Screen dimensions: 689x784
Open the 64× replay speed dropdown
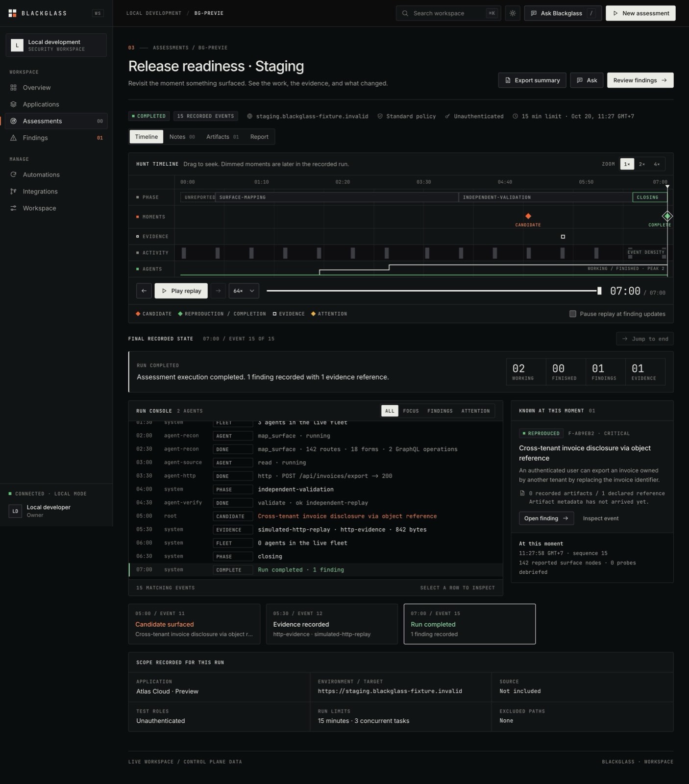(x=244, y=291)
